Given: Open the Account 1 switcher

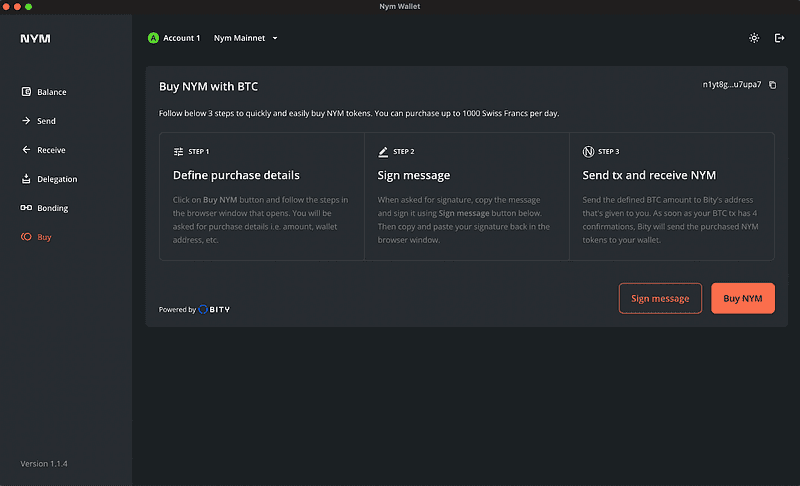Looking at the screenshot, I should click(181, 38).
